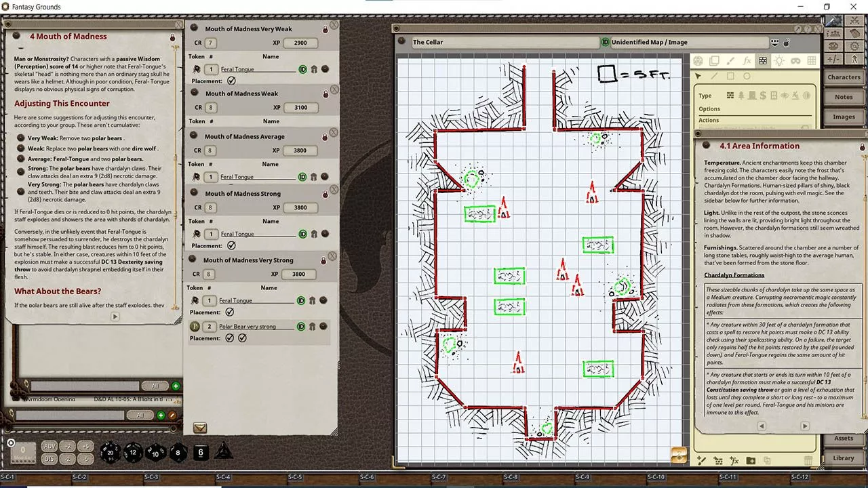
Task: Select the arrow pointer tool in map panel
Action: point(698,77)
